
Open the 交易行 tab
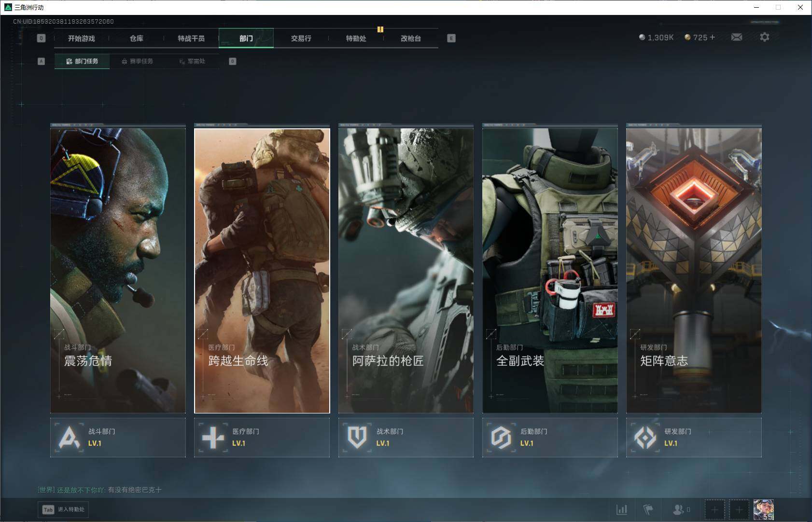tap(301, 38)
